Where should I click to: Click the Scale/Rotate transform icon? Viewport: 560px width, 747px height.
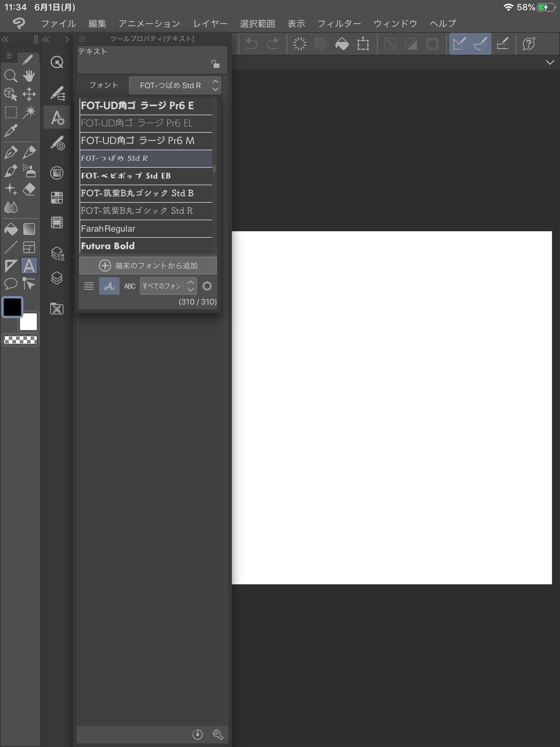pos(363,44)
